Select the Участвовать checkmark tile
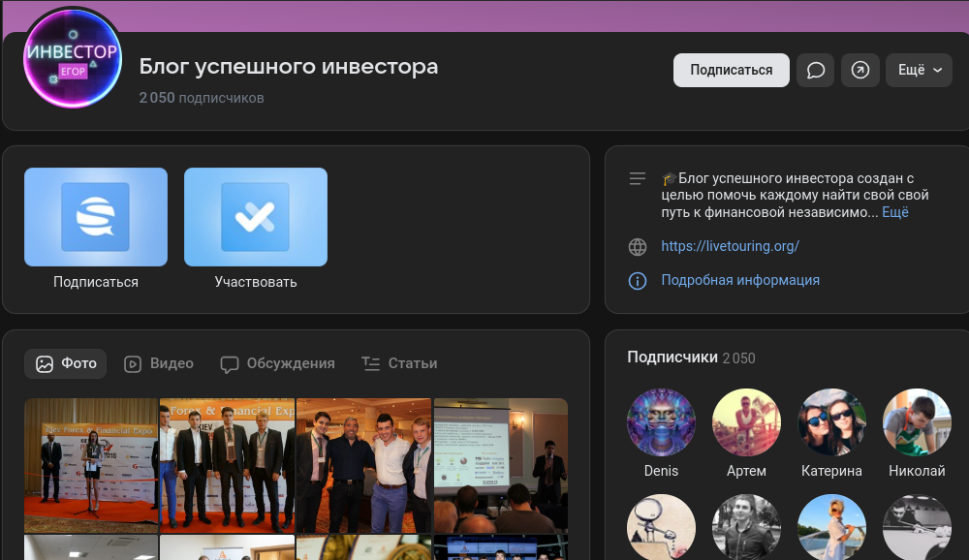The image size is (969, 560). 255,217
